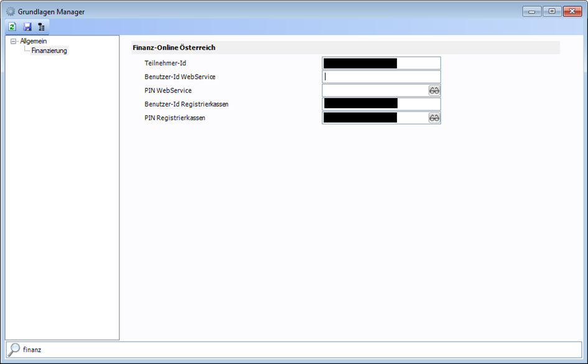588x364 pixels.
Task: Click the Finanz-Online Österreich section header
Action: tap(174, 47)
